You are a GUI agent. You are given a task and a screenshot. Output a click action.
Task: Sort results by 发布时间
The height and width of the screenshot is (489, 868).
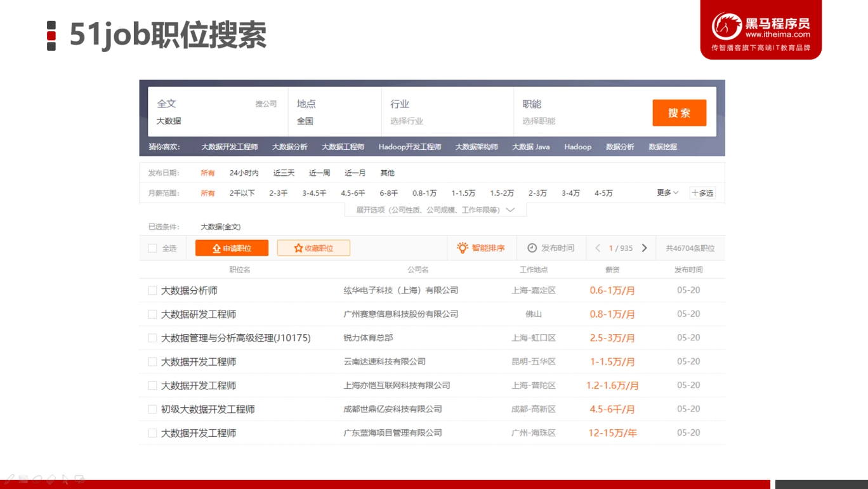coord(551,248)
